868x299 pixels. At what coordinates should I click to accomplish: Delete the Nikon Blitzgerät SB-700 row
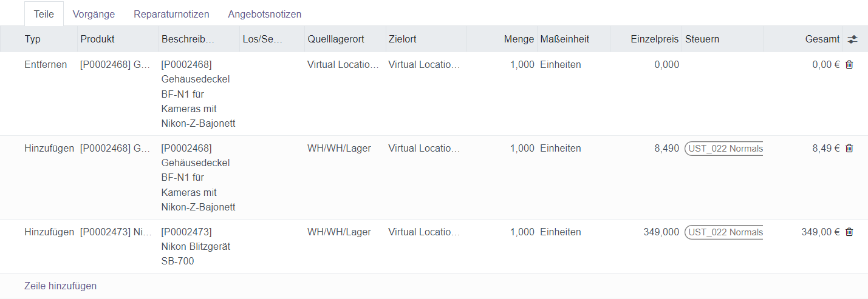tap(849, 232)
